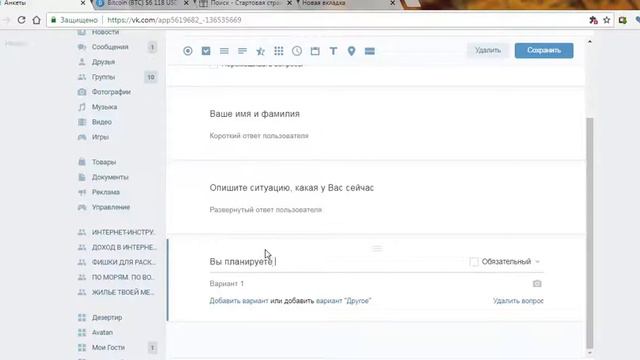This screenshot has width=640, height=360.
Task: Open Видео in sidebar
Action: [x=102, y=122]
